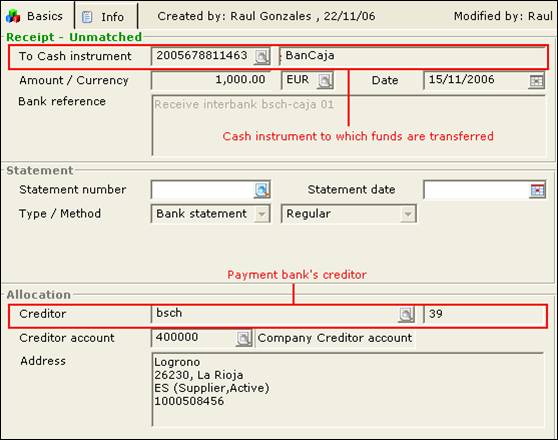
Task: Expand the Bank statement type dropdown
Action: point(262,214)
